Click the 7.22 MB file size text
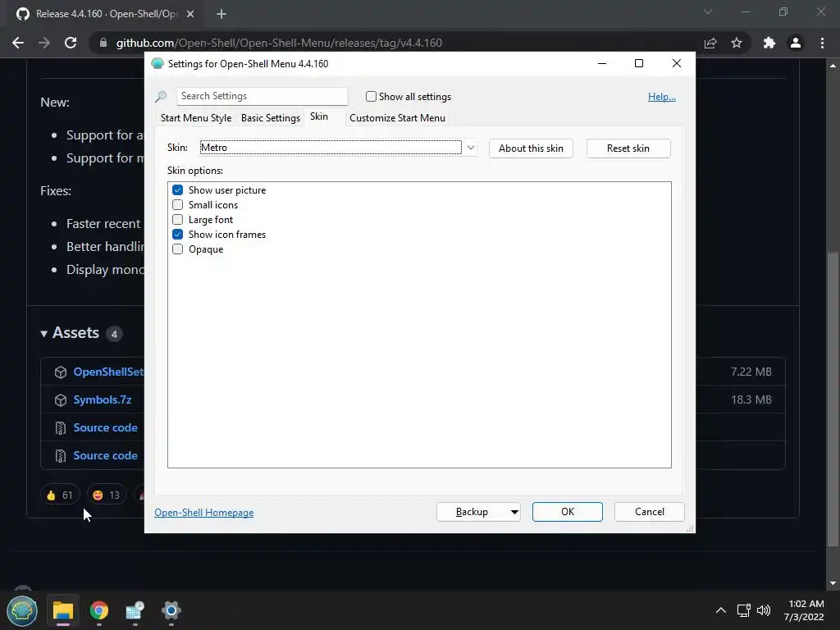 pyautogui.click(x=751, y=372)
